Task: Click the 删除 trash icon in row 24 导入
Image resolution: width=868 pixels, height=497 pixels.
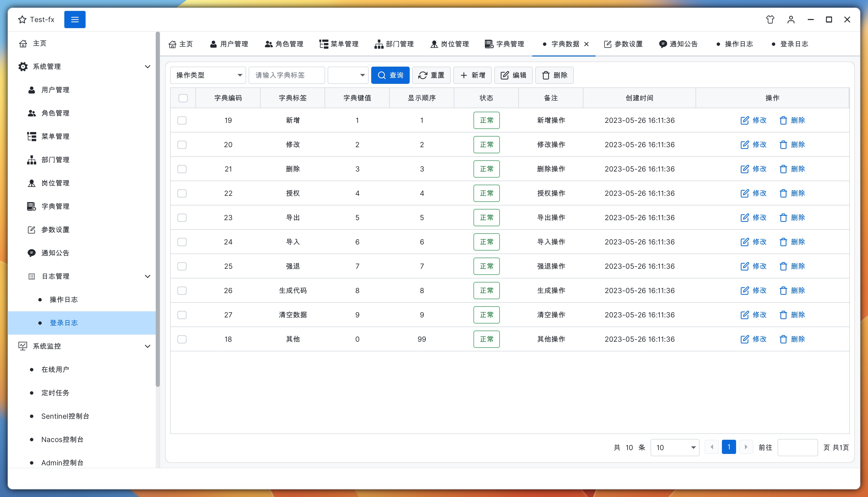Action: (783, 242)
